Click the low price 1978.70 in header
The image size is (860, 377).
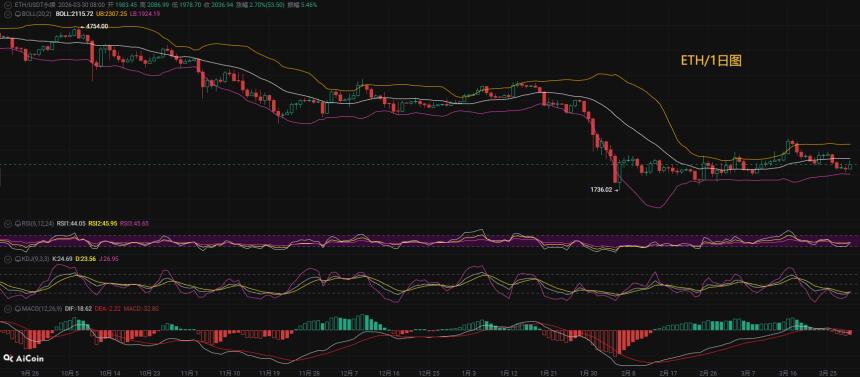coord(189,4)
